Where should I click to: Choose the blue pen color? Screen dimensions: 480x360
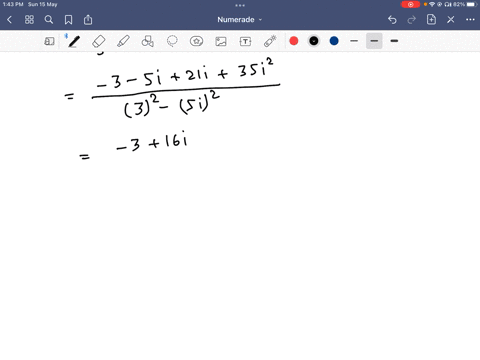pyautogui.click(x=334, y=41)
